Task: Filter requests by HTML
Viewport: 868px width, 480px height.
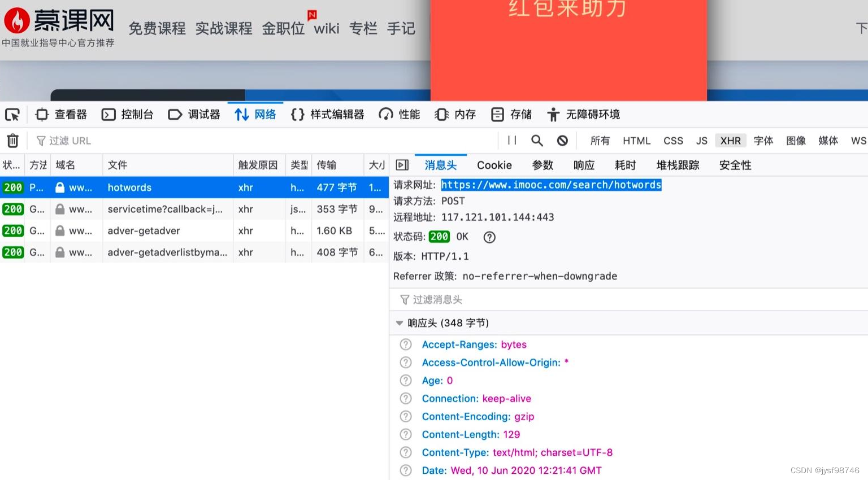Action: point(637,141)
